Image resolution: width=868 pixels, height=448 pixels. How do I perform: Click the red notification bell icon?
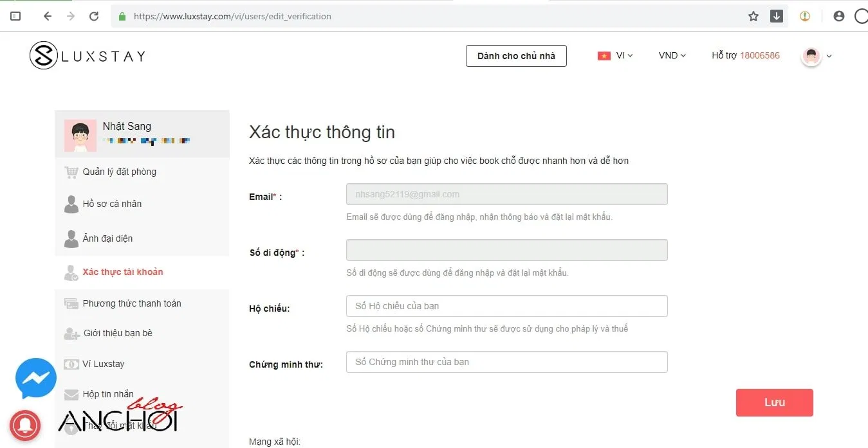coord(25,425)
